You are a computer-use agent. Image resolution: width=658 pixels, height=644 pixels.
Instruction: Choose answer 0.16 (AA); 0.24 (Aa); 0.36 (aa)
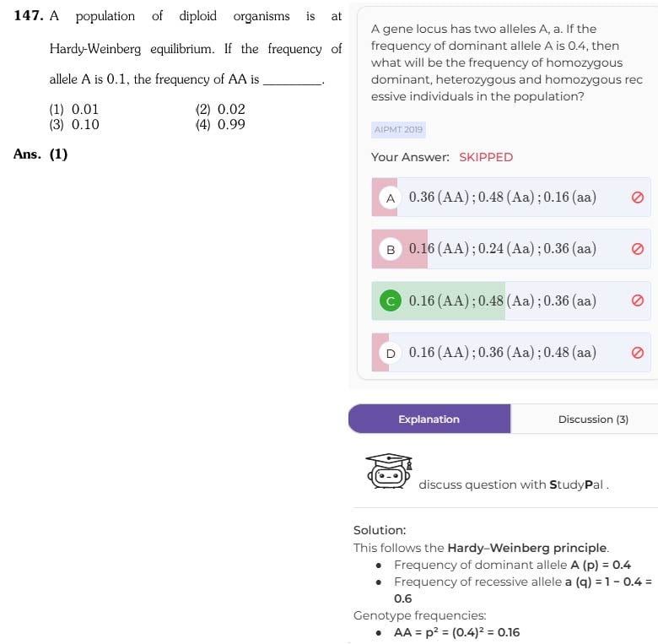(x=511, y=249)
